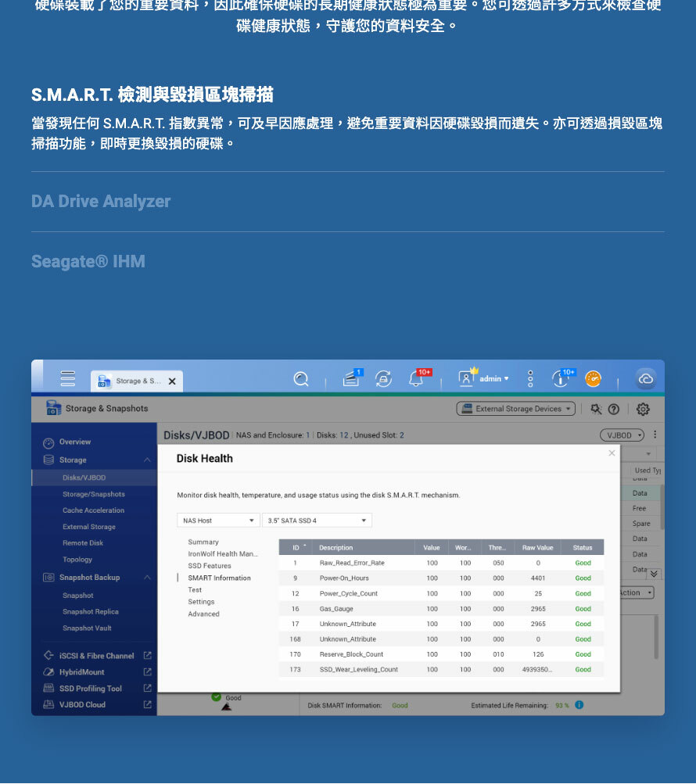696x784 pixels.
Task: Open the info icon with 10+ badge
Action: click(x=561, y=378)
